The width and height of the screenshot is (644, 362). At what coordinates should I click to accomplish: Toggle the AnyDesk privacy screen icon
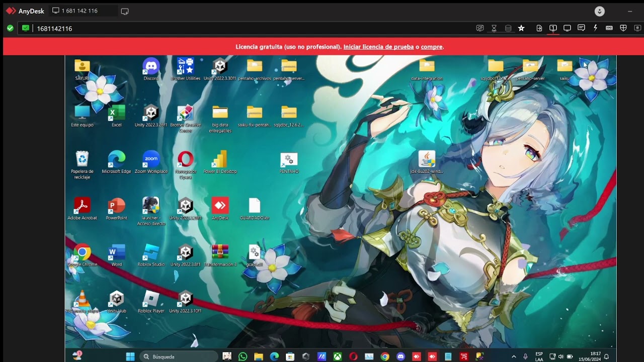480,28
